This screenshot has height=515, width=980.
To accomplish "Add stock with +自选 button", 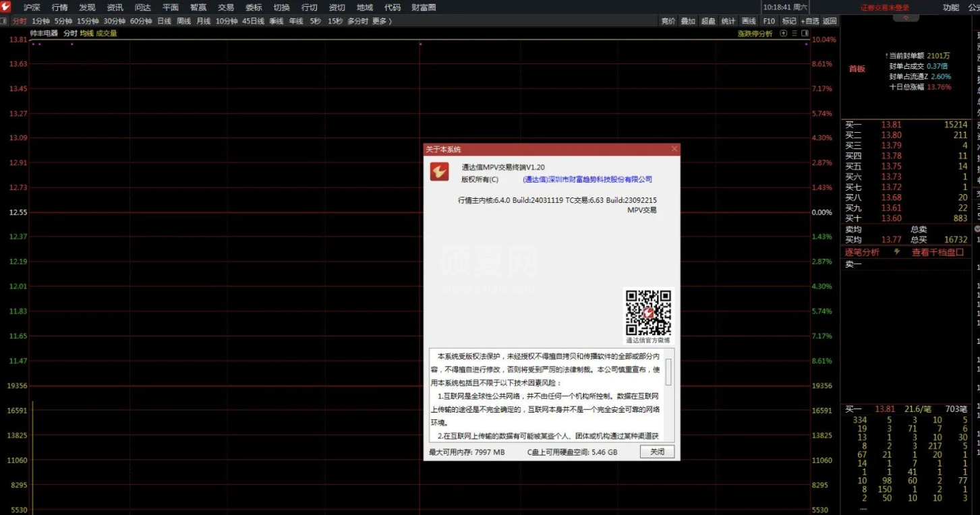I will [x=810, y=21].
